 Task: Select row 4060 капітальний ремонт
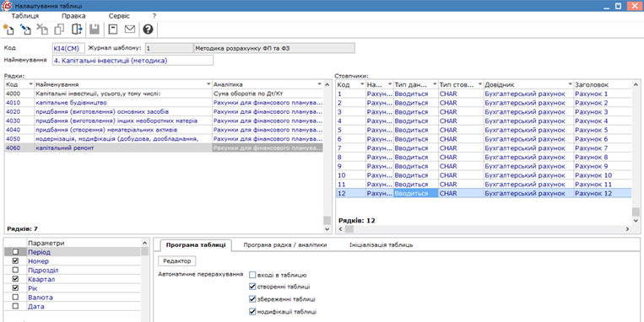(x=164, y=148)
